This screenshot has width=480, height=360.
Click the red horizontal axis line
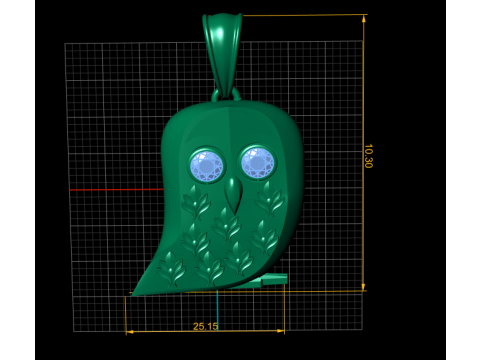pos(116,190)
